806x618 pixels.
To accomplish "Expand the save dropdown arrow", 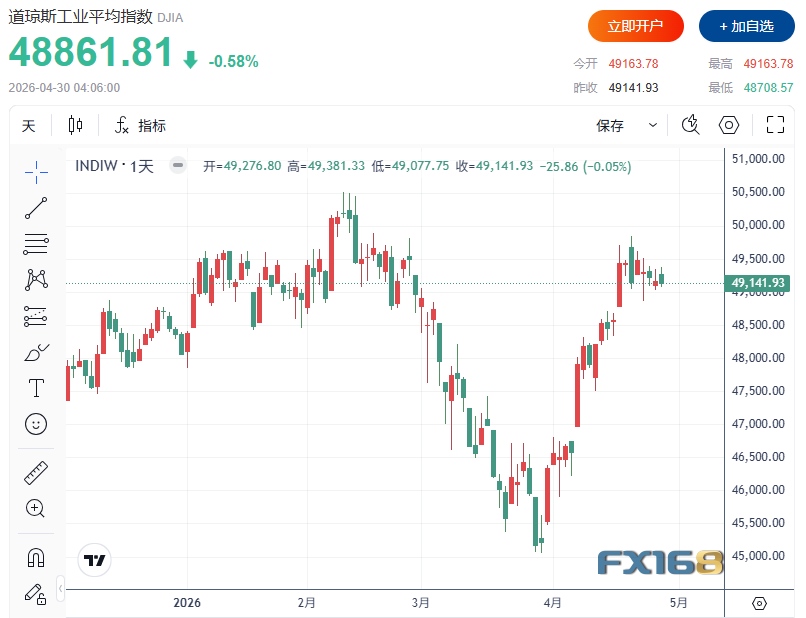I will point(653,125).
